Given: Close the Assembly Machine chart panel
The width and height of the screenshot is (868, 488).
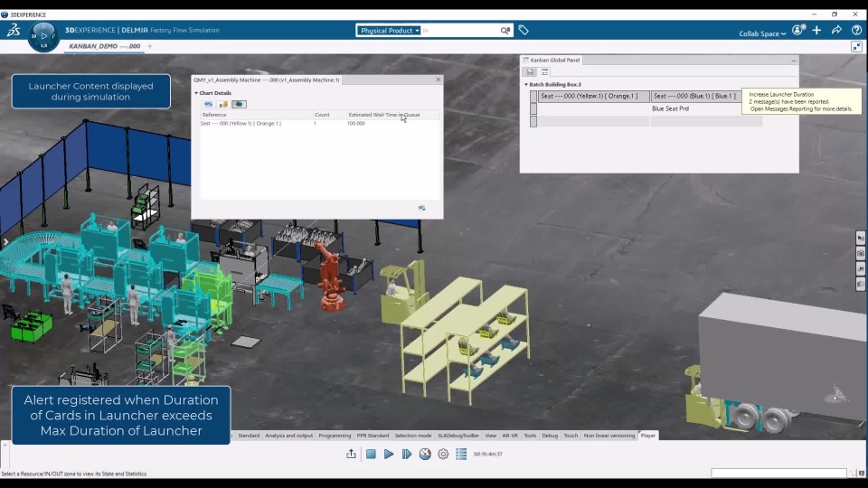Looking at the screenshot, I should [438, 80].
